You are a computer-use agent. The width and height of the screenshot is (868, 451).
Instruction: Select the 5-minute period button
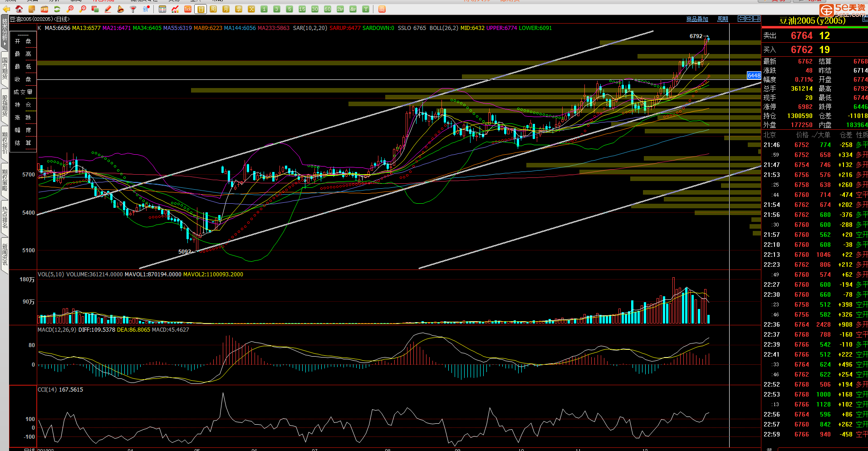(x=289, y=9)
